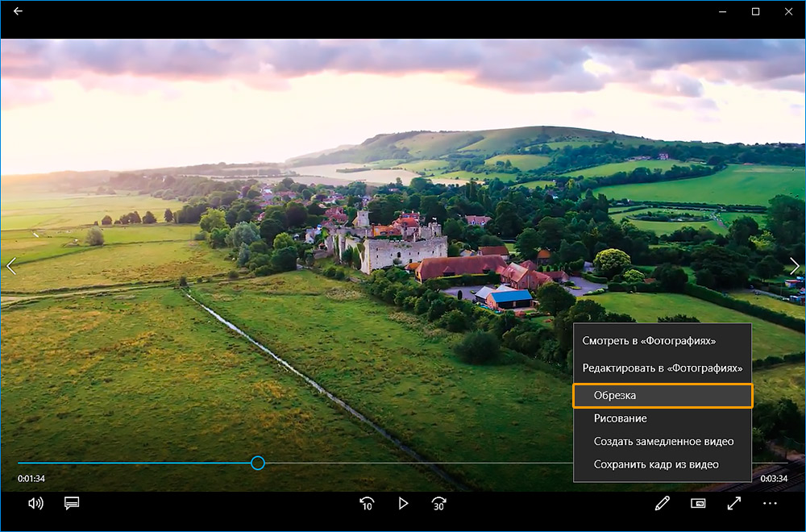Enter full screen with the diagonal arrows icon
The height and width of the screenshot is (532, 806).
[734, 503]
